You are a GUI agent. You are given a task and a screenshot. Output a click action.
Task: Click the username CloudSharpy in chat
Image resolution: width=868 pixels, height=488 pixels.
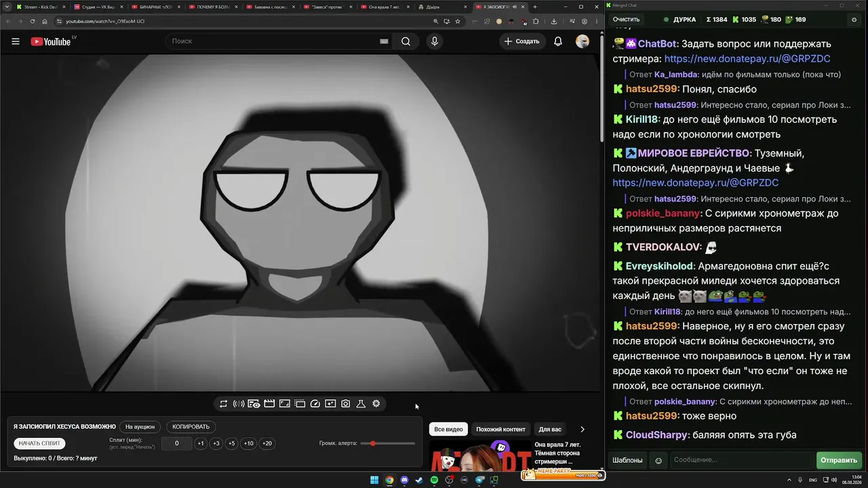[656, 435]
